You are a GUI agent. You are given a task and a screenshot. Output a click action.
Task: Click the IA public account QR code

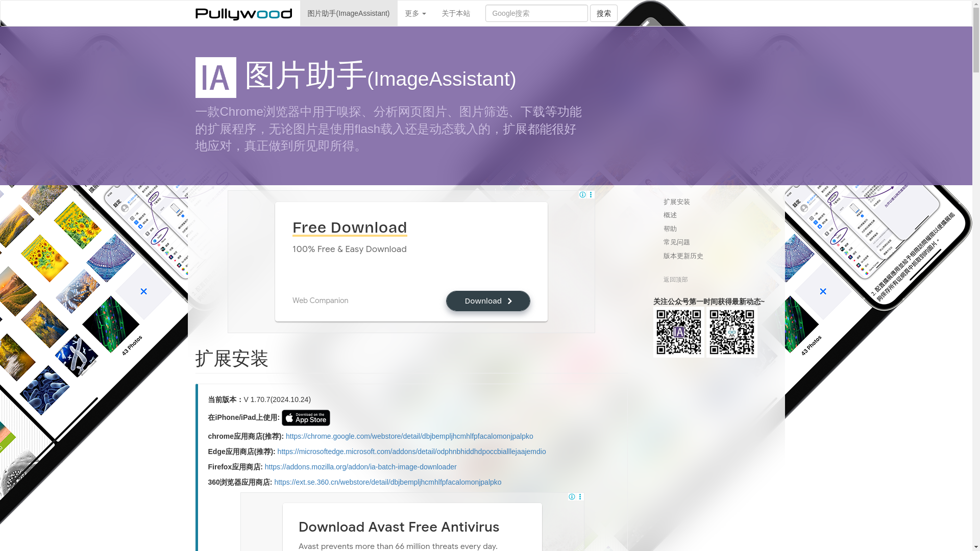click(679, 332)
